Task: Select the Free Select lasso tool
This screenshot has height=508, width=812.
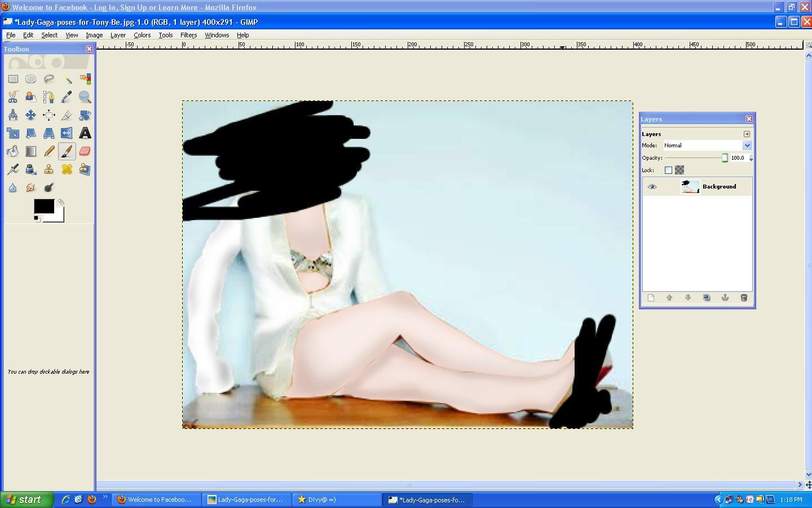Action: coord(49,79)
